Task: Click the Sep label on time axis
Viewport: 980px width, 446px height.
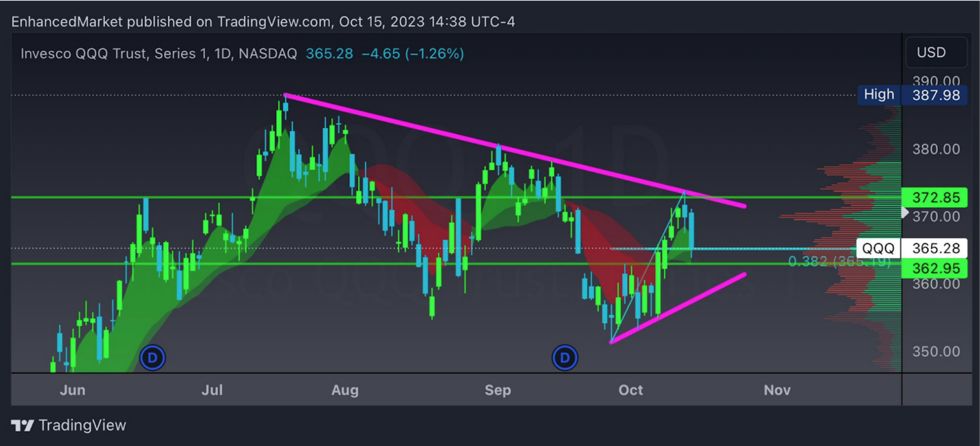Action: click(498, 390)
